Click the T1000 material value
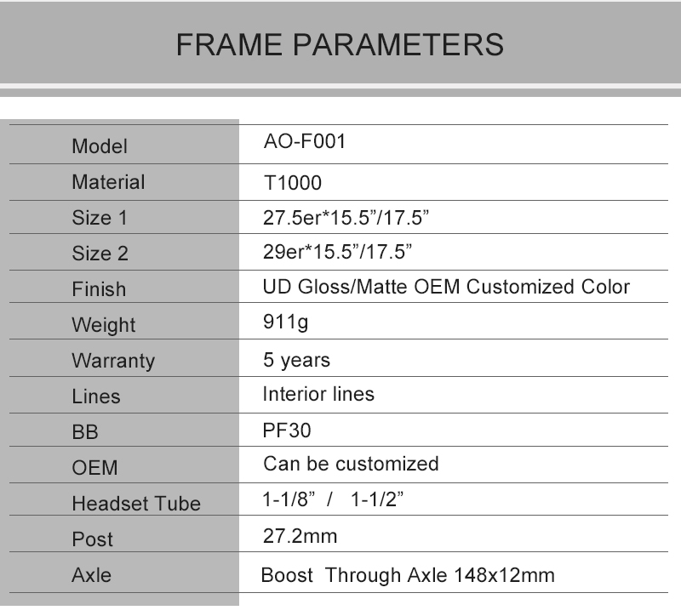681x616 pixels. pos(293,183)
